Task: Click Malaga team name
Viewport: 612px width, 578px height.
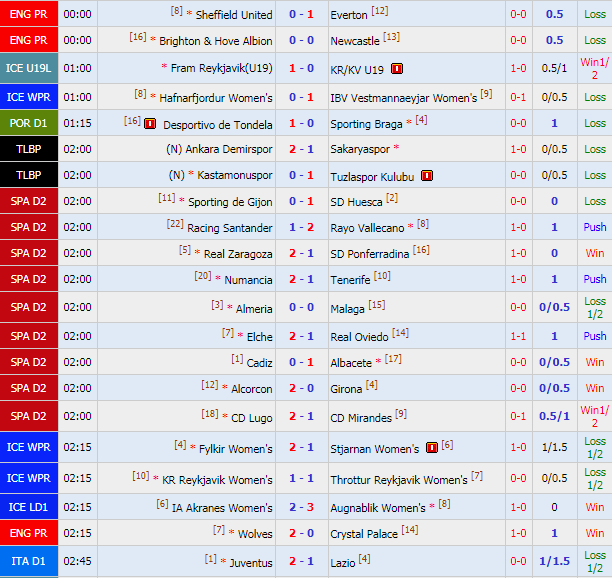Action: tap(347, 309)
